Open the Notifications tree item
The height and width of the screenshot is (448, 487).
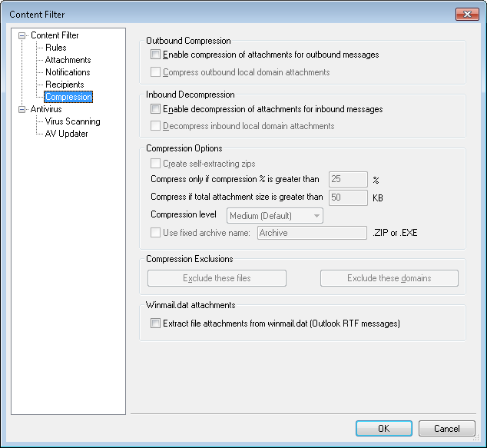[x=68, y=72]
